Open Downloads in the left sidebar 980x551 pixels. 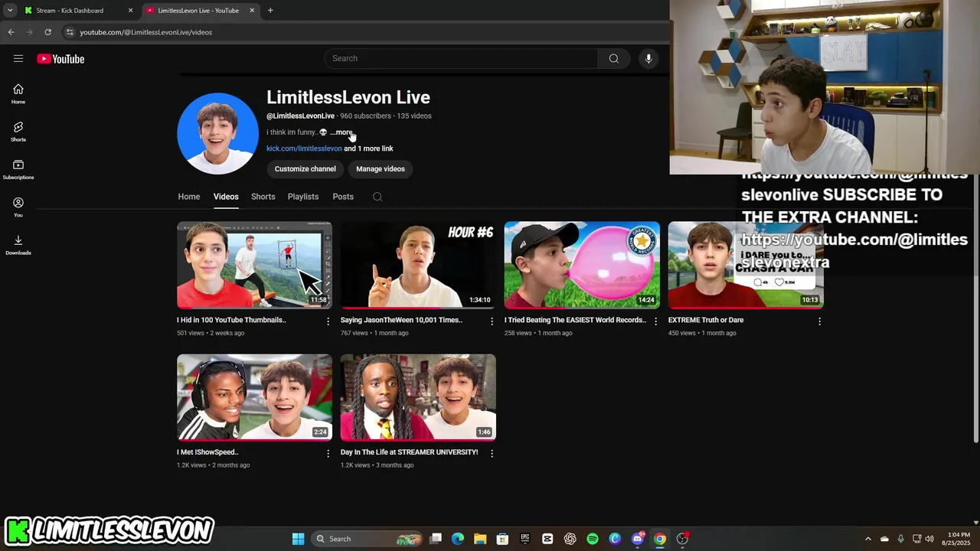(18, 245)
